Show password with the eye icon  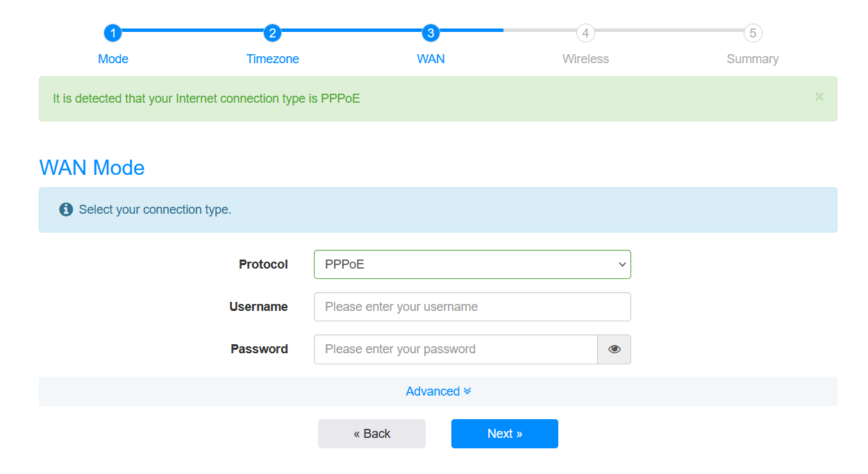click(615, 349)
